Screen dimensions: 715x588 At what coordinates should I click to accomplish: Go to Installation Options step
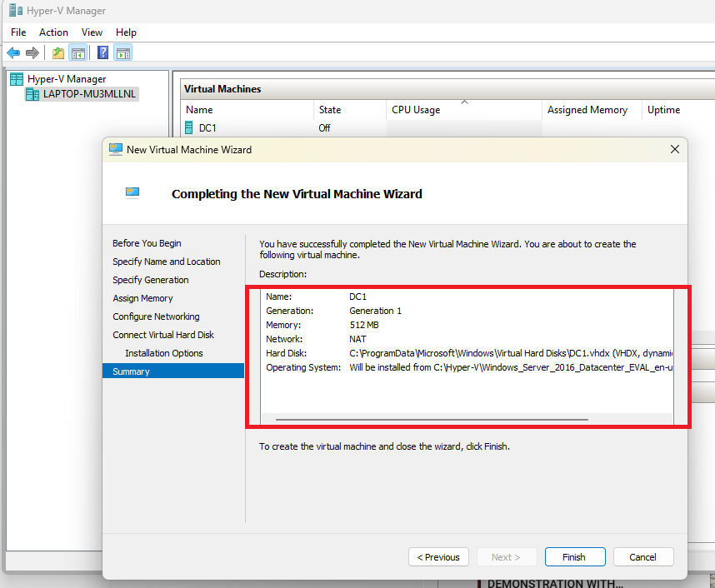click(x=163, y=353)
